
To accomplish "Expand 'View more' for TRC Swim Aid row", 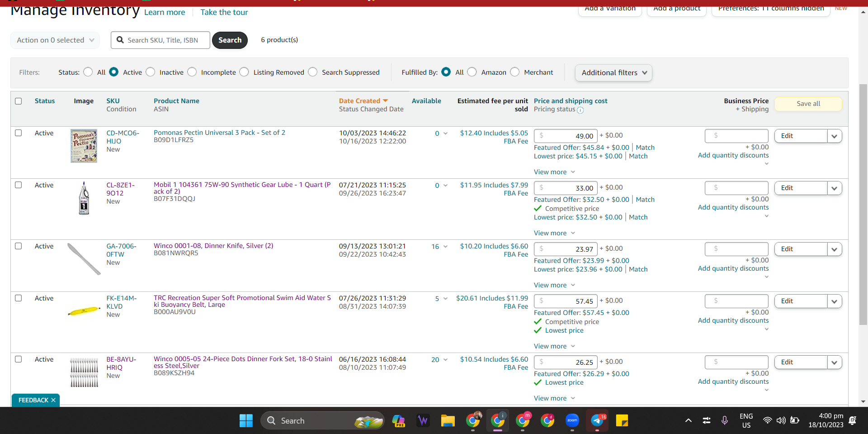I will [554, 346].
